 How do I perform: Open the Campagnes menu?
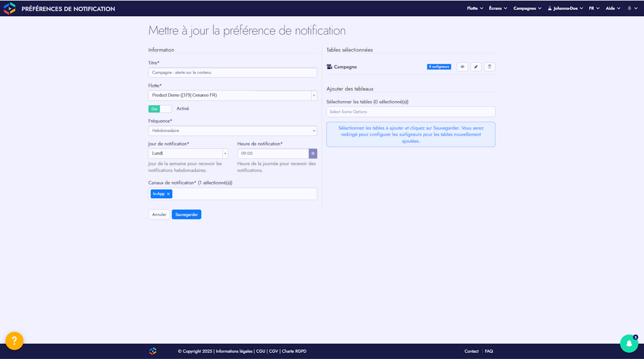(x=527, y=9)
